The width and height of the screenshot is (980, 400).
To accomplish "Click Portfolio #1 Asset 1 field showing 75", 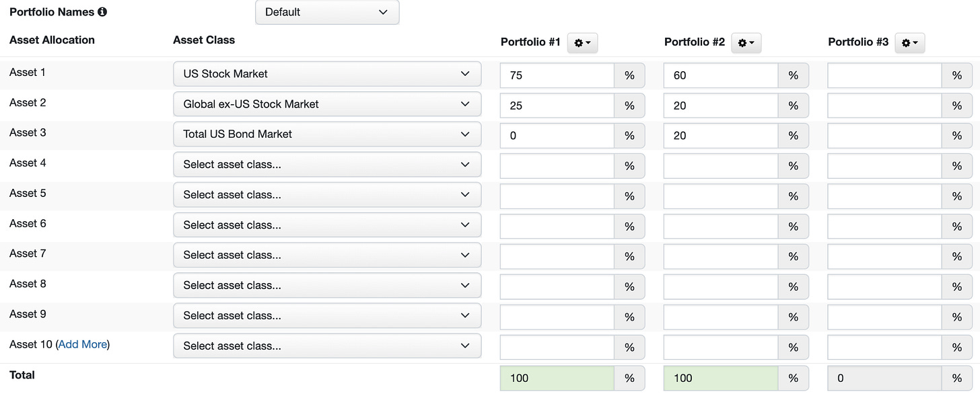I will 557,75.
